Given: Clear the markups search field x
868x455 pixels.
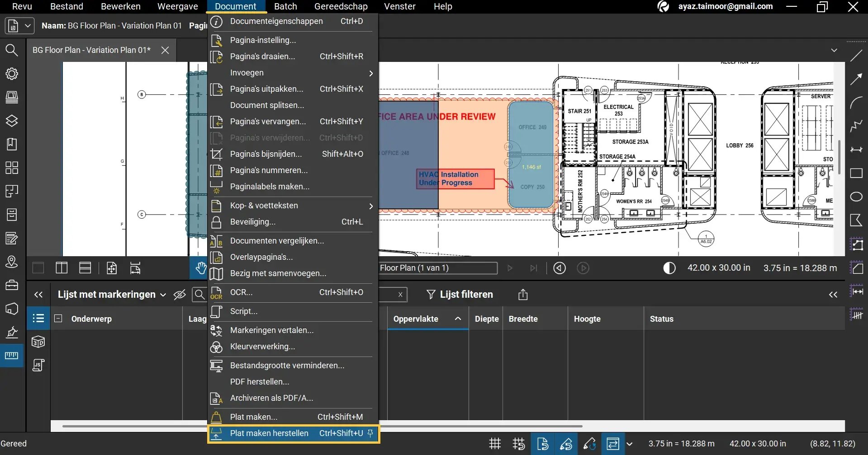Looking at the screenshot, I should click(400, 295).
